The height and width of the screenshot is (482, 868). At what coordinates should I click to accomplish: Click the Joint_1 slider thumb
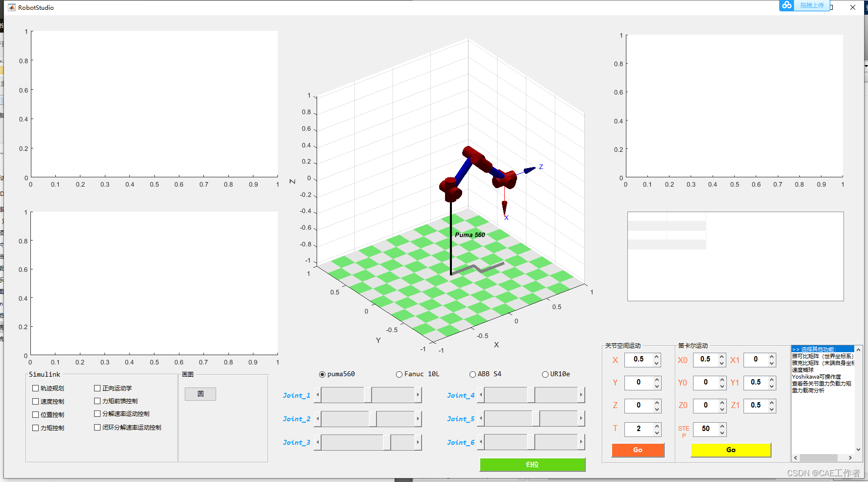(x=368, y=395)
